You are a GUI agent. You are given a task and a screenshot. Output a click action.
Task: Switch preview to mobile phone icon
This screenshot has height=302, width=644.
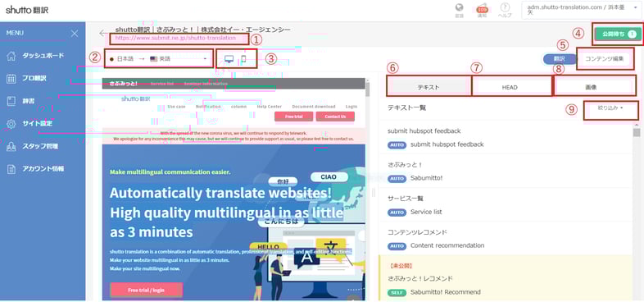243,59
